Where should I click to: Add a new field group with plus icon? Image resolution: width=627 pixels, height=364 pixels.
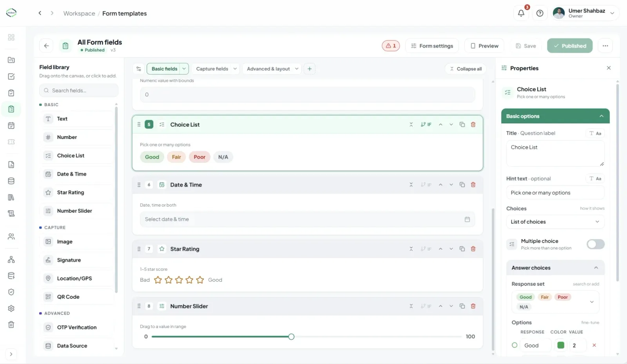pos(310,69)
